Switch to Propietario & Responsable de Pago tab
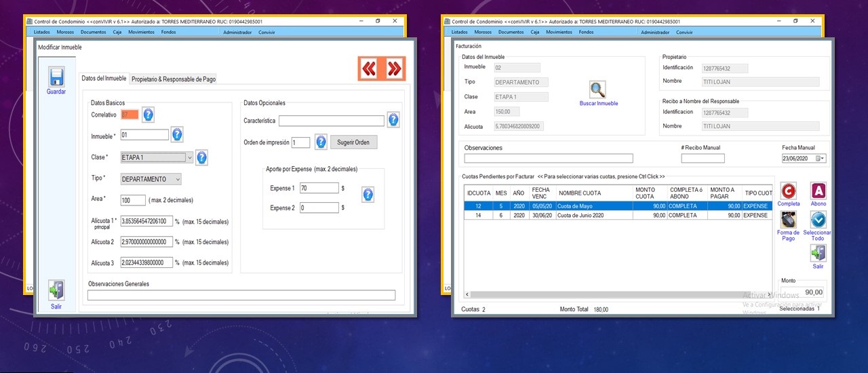Screen dimensions: 868x373 click(174, 79)
